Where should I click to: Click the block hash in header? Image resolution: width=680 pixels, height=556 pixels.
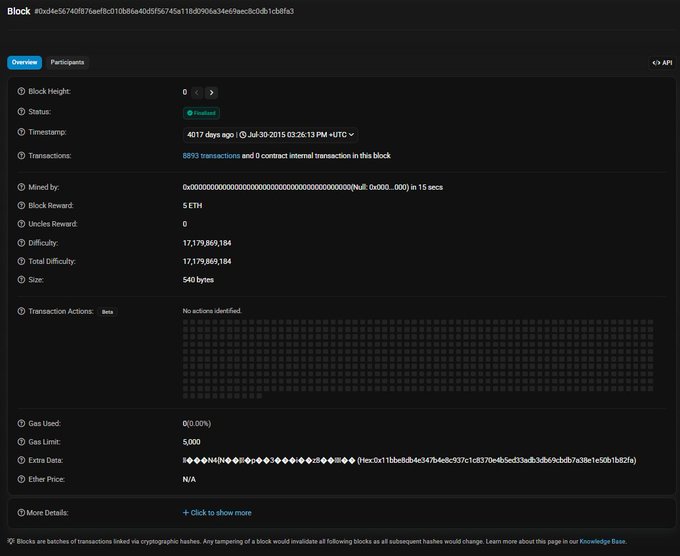(164, 11)
